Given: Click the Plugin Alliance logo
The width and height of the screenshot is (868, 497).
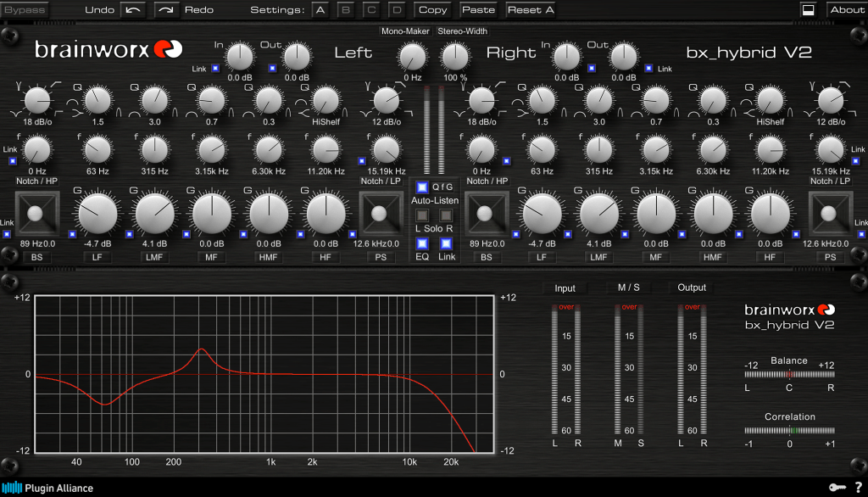Looking at the screenshot, I should coord(48,488).
